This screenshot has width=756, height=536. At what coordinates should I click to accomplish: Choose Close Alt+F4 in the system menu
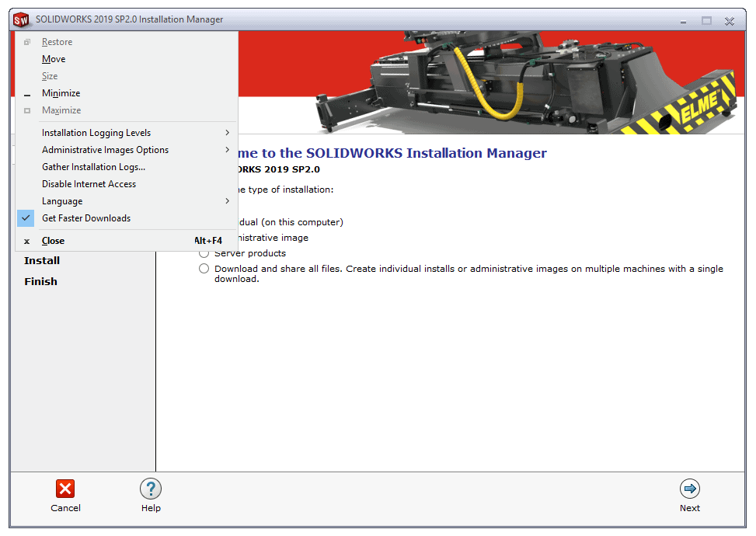[x=127, y=241]
